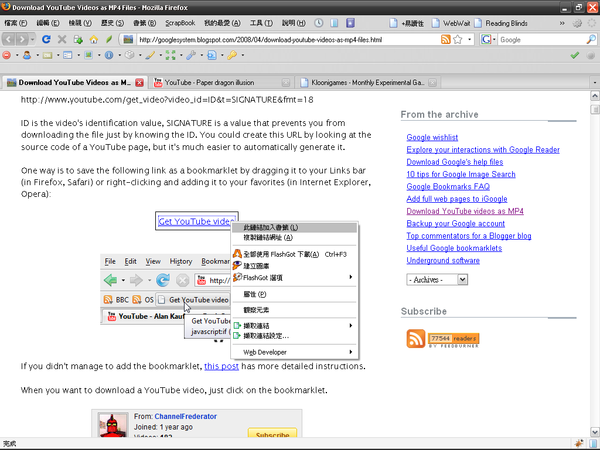Open Web Developer Cookies person icon
Image resolution: width=600 pixels, height=450 pixels.
27,55
